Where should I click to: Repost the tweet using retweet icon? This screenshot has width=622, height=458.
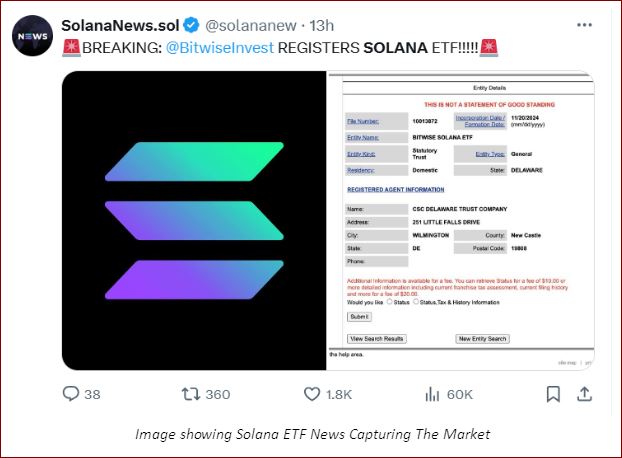[x=190, y=394]
